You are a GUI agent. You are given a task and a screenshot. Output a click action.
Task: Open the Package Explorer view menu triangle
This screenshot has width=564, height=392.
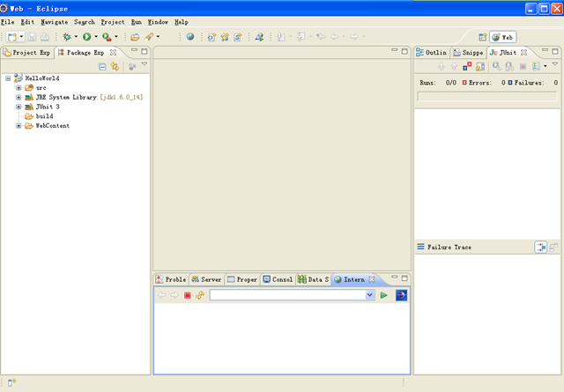145,64
